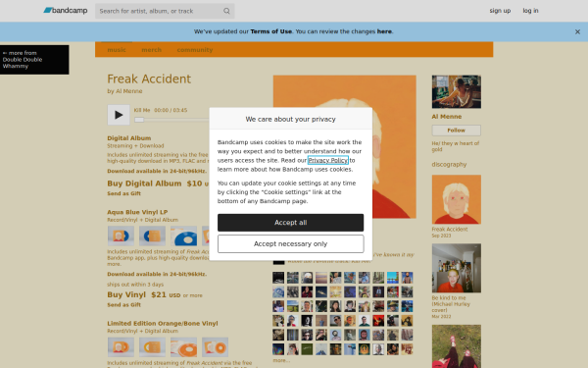Open Limited Edition Orange/Bone Vinyl title
588x368 pixels.
[163, 323]
